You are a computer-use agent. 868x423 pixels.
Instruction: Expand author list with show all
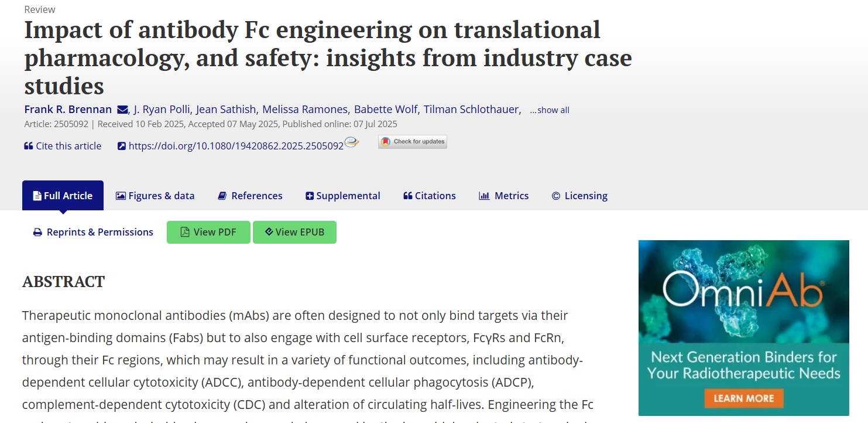(550, 110)
